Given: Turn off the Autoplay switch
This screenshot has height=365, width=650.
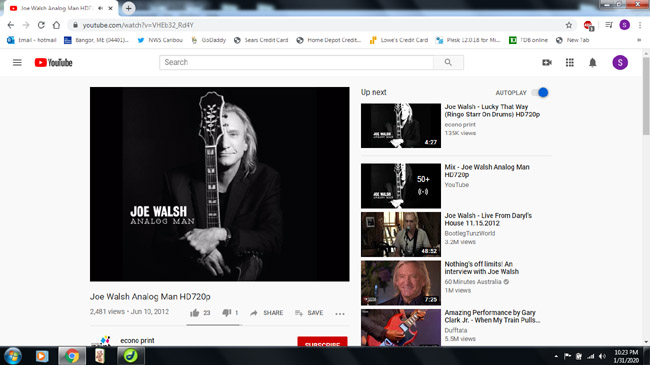Looking at the screenshot, I should coord(541,92).
